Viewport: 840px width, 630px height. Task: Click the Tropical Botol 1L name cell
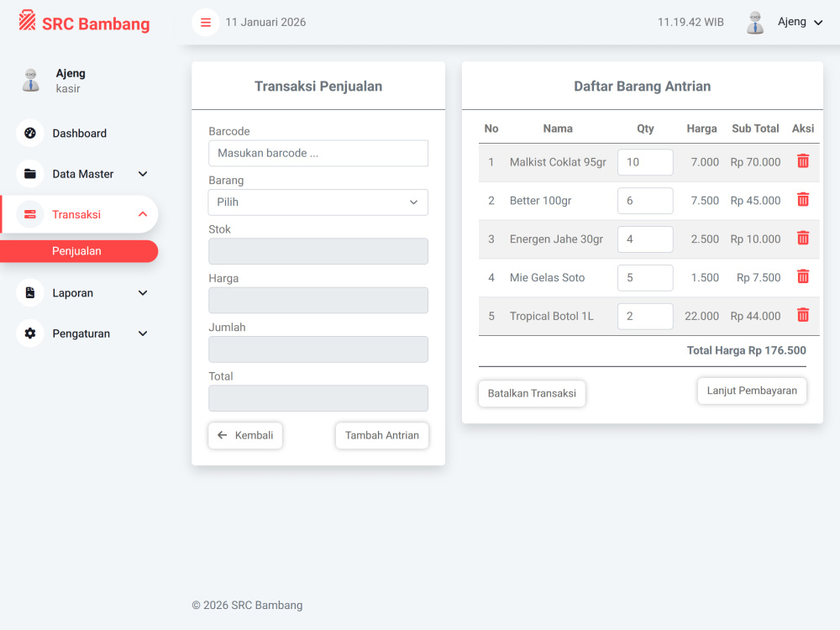(x=551, y=317)
